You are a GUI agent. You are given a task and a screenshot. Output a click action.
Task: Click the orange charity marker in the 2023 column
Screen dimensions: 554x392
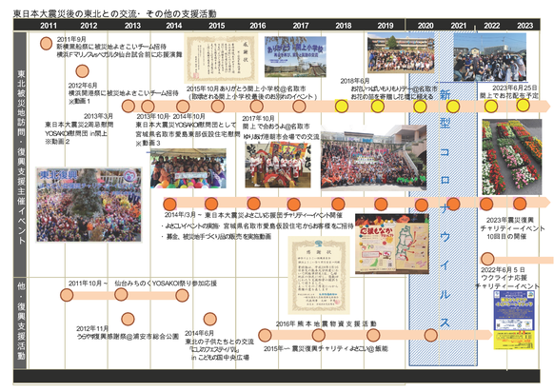tap(520, 204)
